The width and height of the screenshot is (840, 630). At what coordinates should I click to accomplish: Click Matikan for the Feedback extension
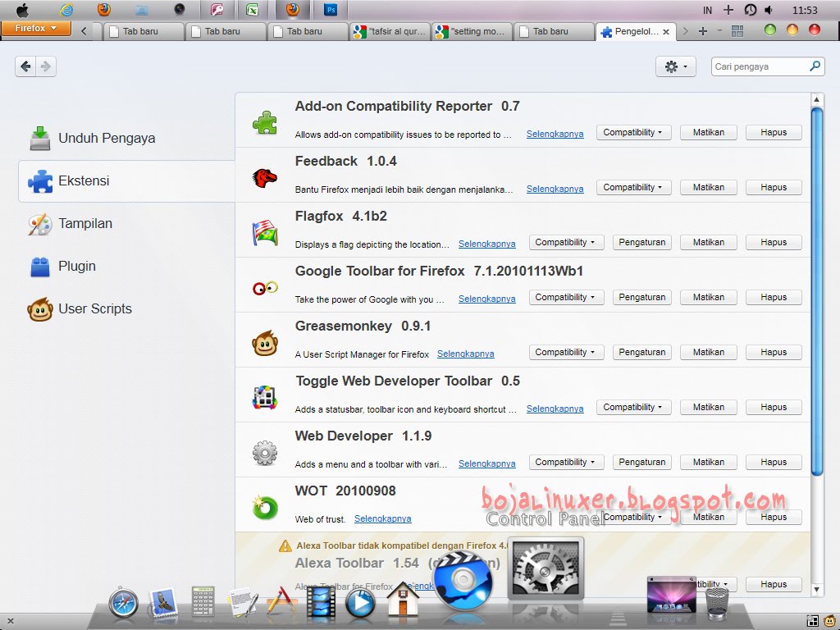tap(708, 188)
